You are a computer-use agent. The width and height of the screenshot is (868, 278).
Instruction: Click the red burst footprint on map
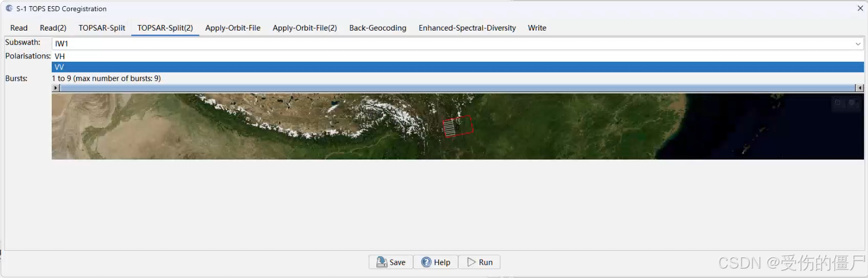click(x=458, y=127)
